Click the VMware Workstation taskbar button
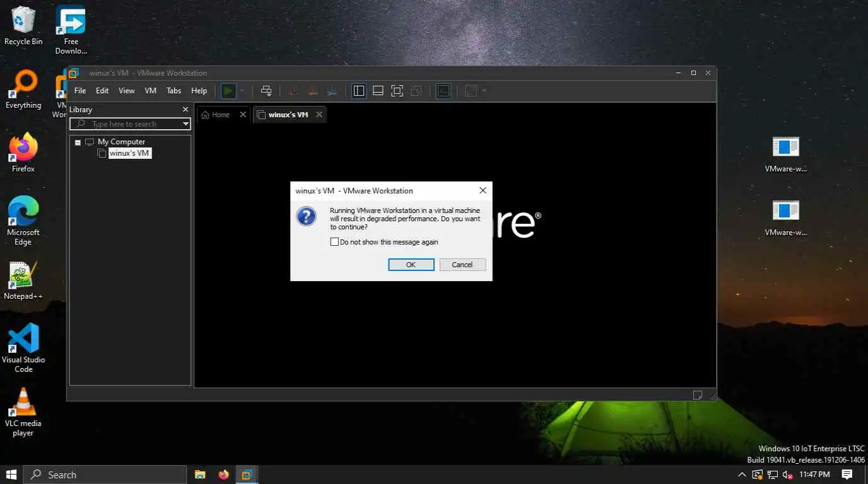This screenshot has width=868, height=484. tap(247, 475)
